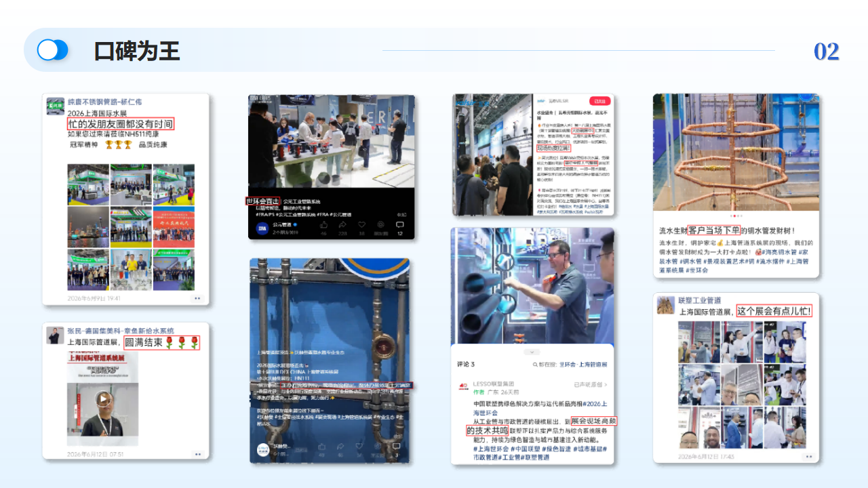
Task: Open the more-options dots on 联塑工业管道 post
Action: coord(808,457)
